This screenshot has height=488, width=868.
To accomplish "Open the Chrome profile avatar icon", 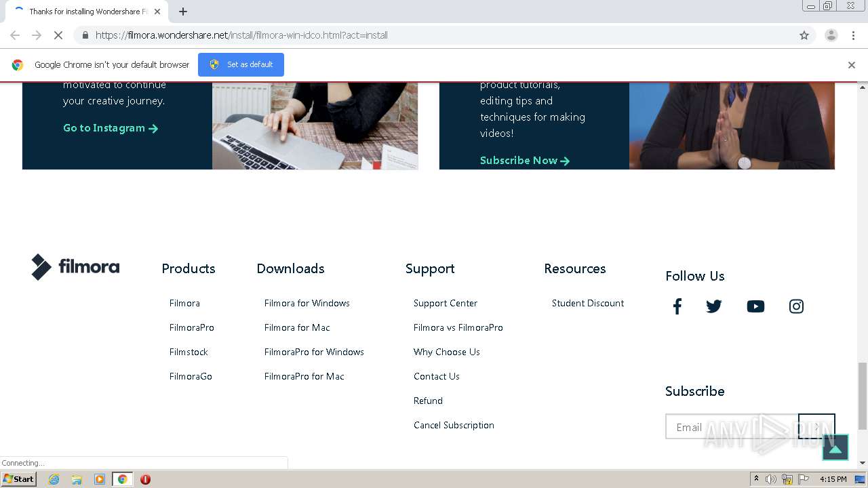I will click(x=831, y=35).
